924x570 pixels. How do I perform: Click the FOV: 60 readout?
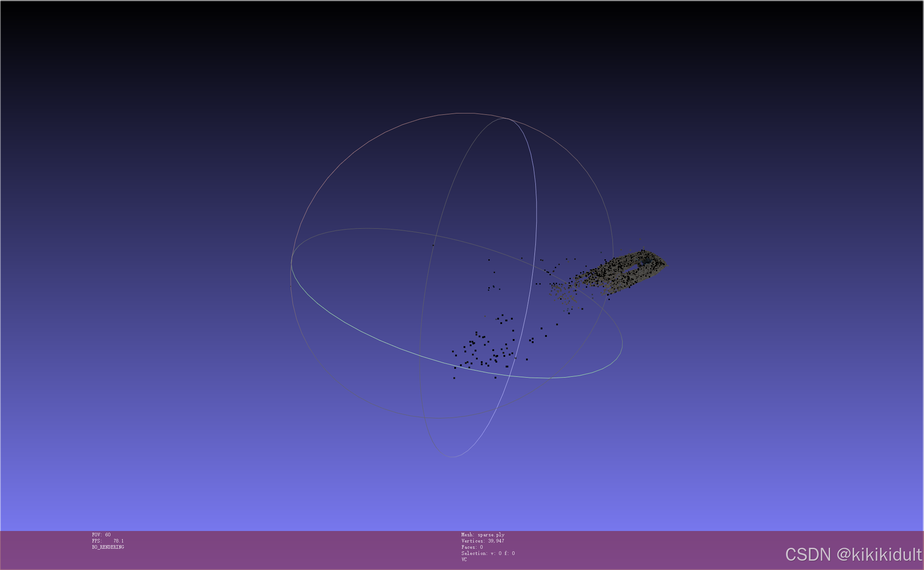[101, 535]
